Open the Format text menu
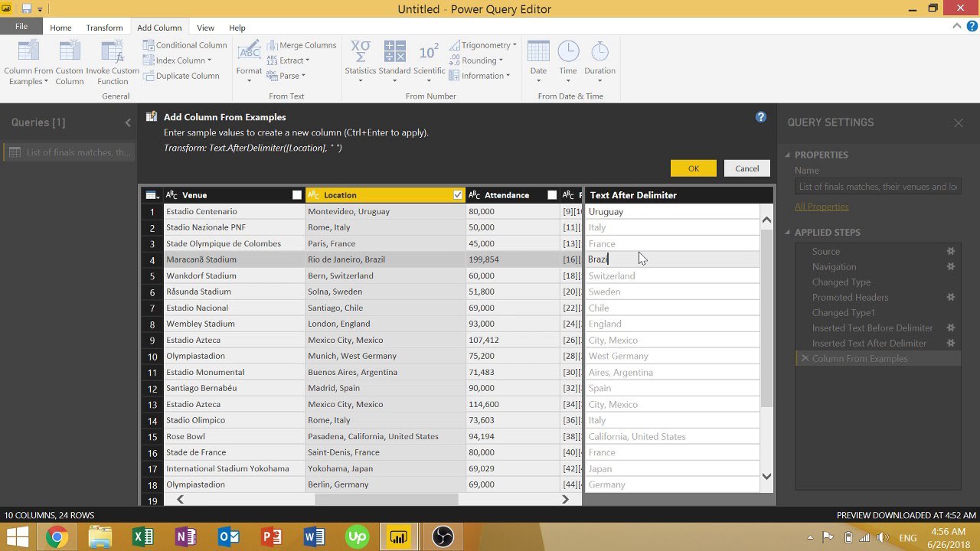980x551 pixels. (249, 62)
